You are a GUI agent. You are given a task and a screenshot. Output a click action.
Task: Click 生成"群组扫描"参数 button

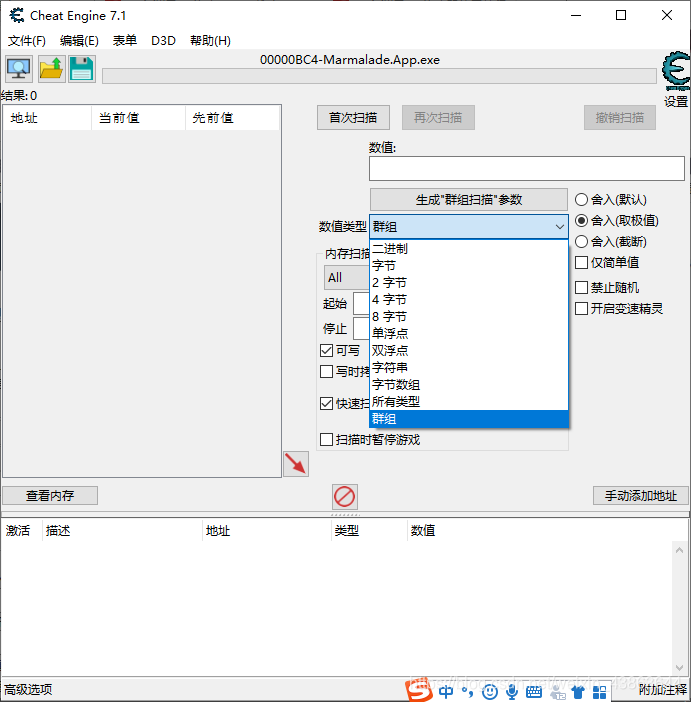pos(469,200)
